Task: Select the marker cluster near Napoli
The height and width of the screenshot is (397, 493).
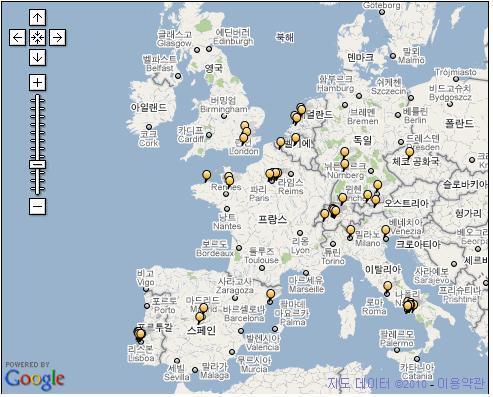Action: [x=410, y=305]
